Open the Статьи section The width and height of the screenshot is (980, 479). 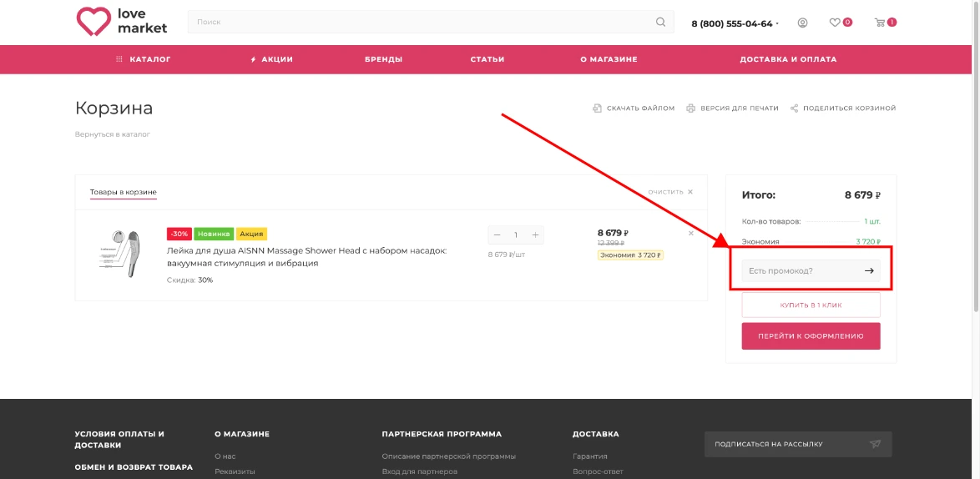(x=487, y=59)
